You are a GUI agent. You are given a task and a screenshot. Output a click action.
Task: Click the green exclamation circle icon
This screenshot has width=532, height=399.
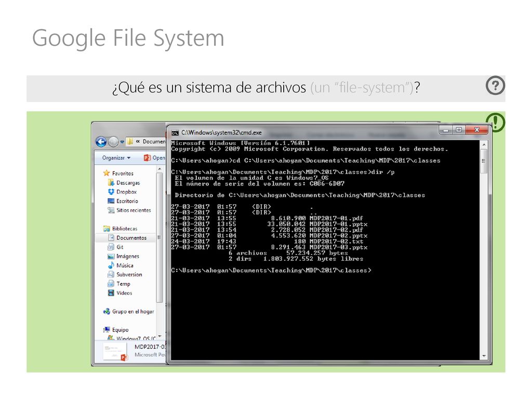click(495, 122)
